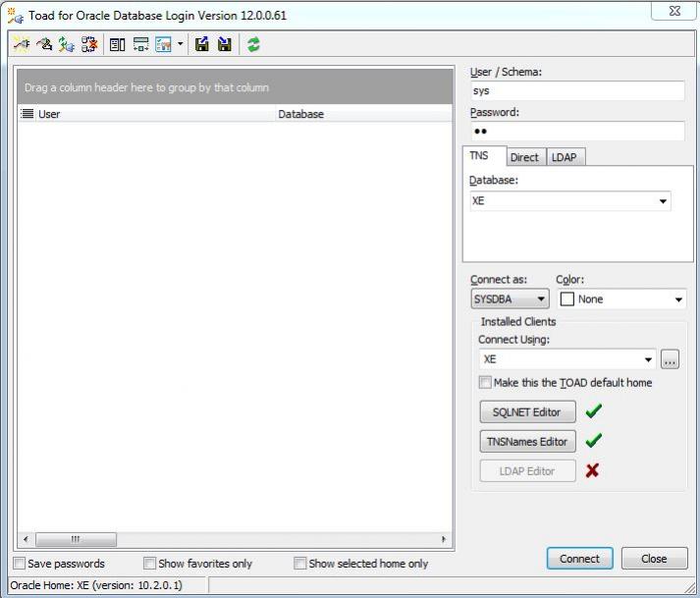Click the horizontal scrollbar thumb in grid

click(76, 539)
